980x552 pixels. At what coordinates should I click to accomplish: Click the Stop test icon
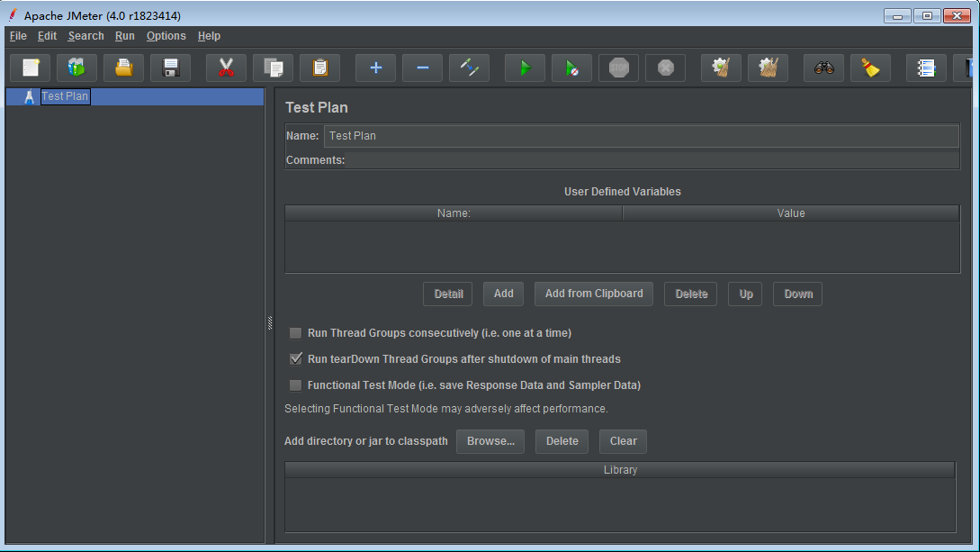[619, 68]
